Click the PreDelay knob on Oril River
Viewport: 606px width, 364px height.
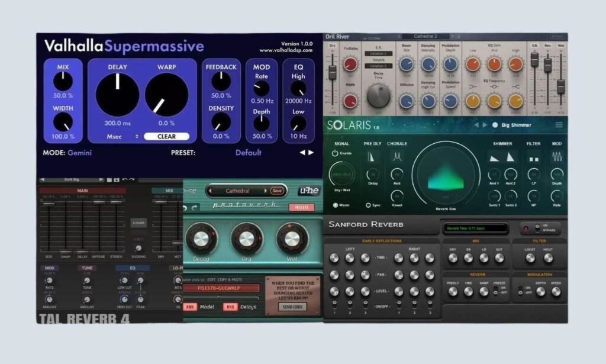350,63
